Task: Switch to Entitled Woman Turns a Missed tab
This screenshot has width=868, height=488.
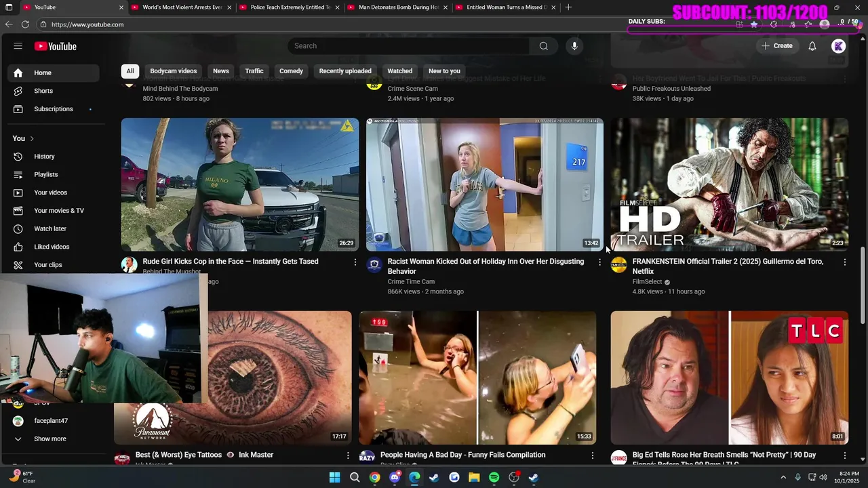Action: pos(506,7)
